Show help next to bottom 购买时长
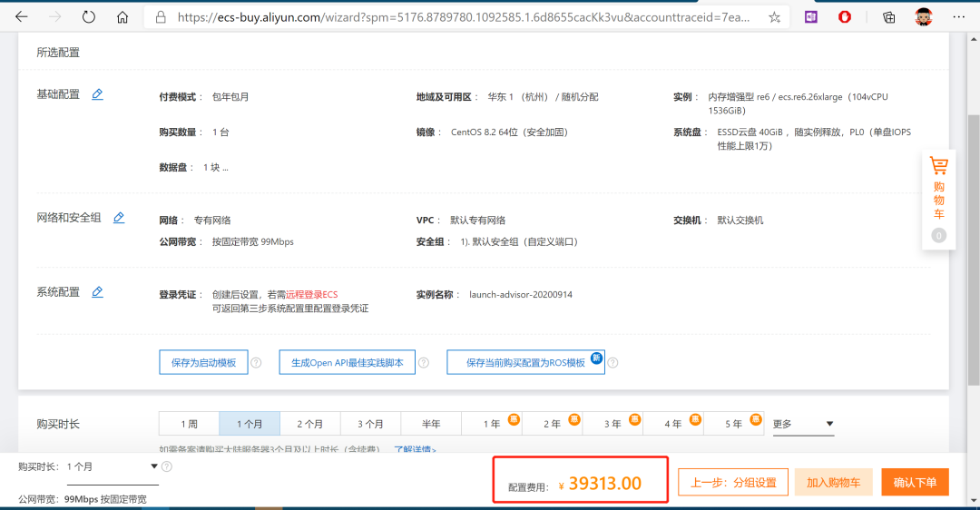 click(167, 466)
